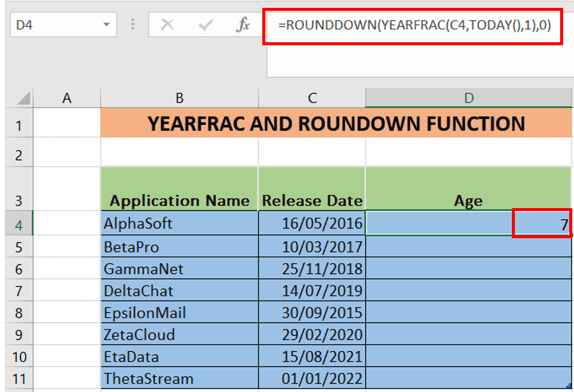This screenshot has height=392, width=574.
Task: Select row 1 header
Action: (x=19, y=124)
